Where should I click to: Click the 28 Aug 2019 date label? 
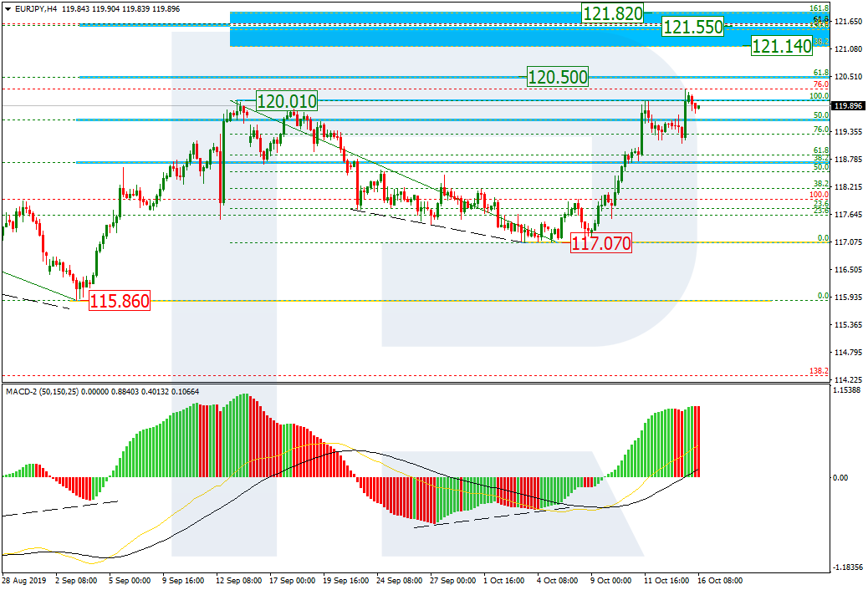(x=23, y=580)
